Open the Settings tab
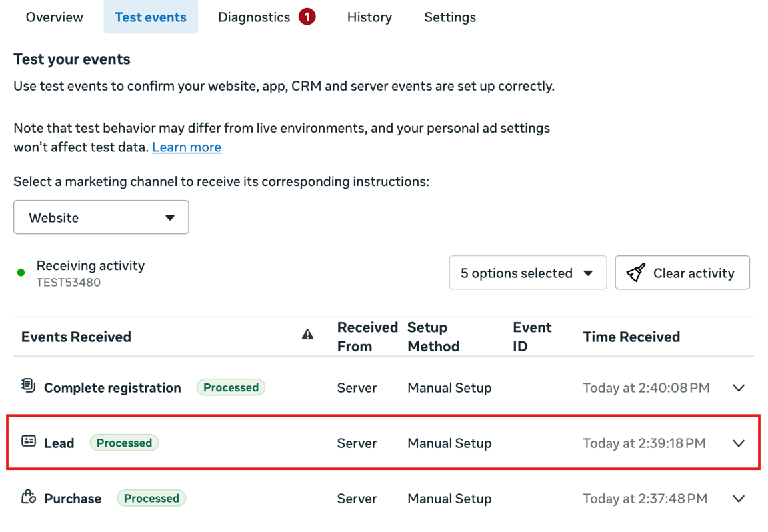Viewport: 768px width, 532px height. pyautogui.click(x=450, y=17)
